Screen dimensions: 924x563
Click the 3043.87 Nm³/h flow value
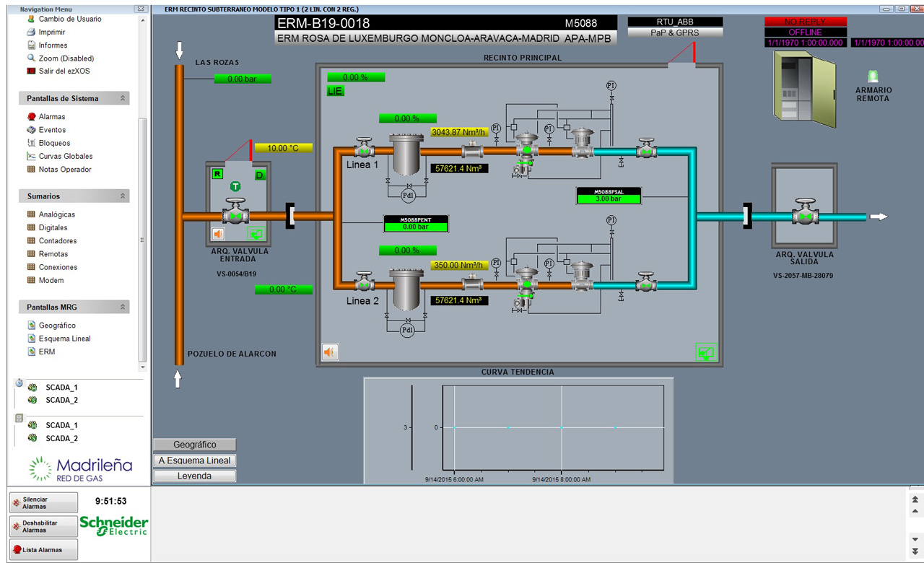pyautogui.click(x=459, y=132)
